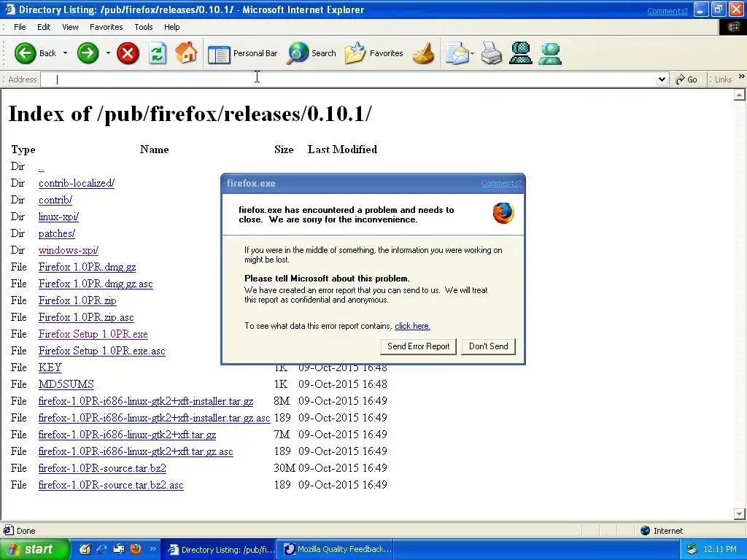Image resolution: width=747 pixels, height=560 pixels.
Task: Open the contrib-localized/ directory link
Action: pyautogui.click(x=77, y=183)
